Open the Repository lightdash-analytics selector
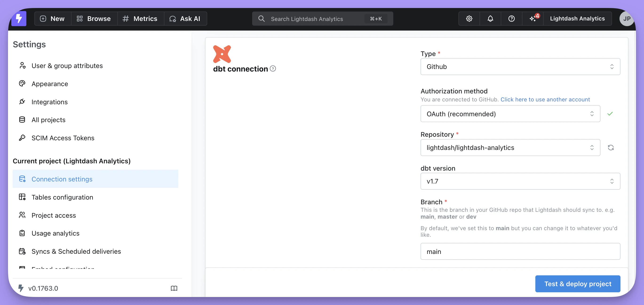Viewport: 644px width, 305px height. pyautogui.click(x=510, y=148)
